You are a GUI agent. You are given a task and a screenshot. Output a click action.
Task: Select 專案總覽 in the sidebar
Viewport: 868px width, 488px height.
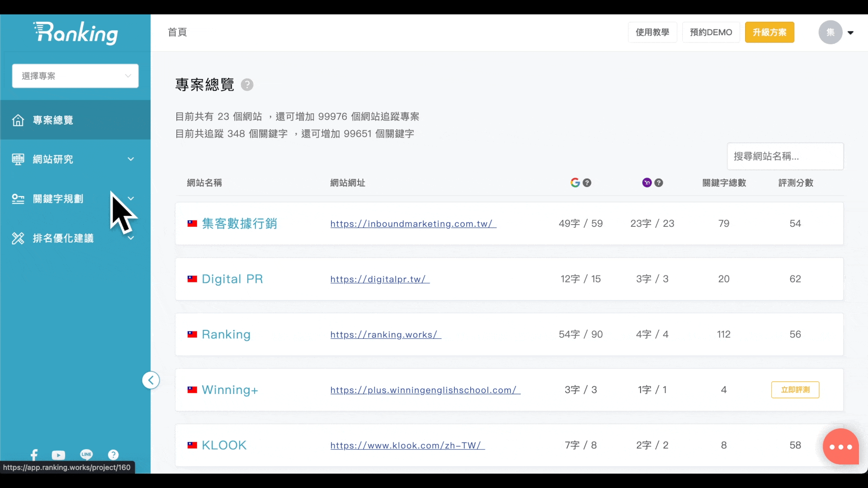75,120
